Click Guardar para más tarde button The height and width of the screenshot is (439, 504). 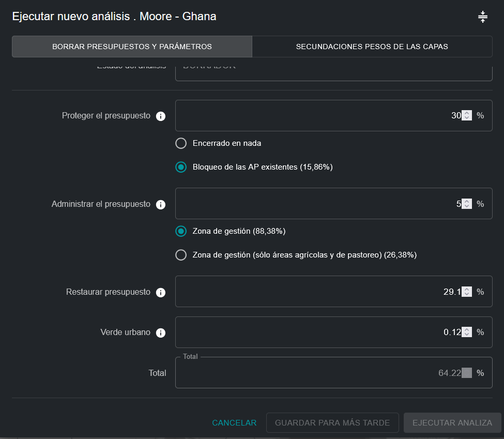(x=332, y=422)
